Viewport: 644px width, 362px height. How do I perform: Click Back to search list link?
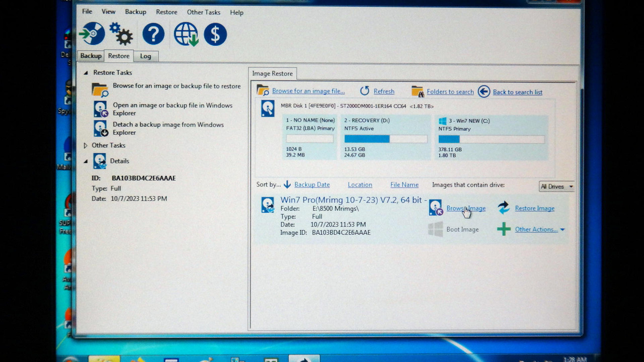point(518,92)
